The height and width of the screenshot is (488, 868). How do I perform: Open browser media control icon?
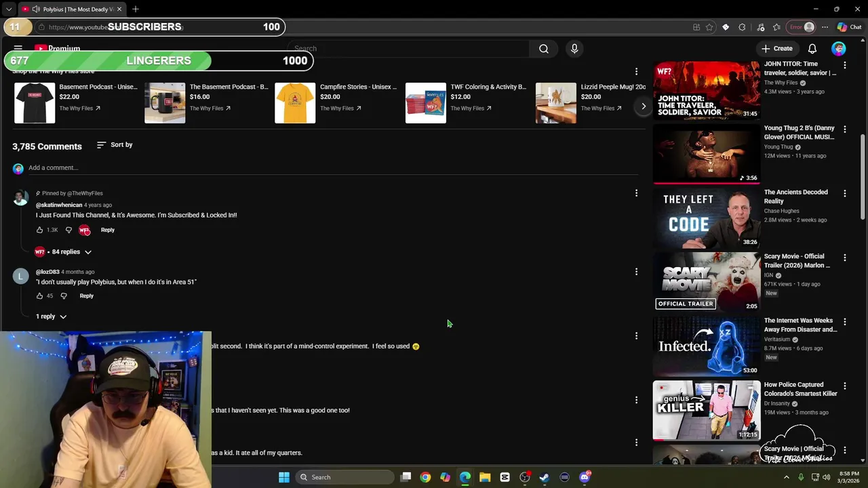(760, 27)
